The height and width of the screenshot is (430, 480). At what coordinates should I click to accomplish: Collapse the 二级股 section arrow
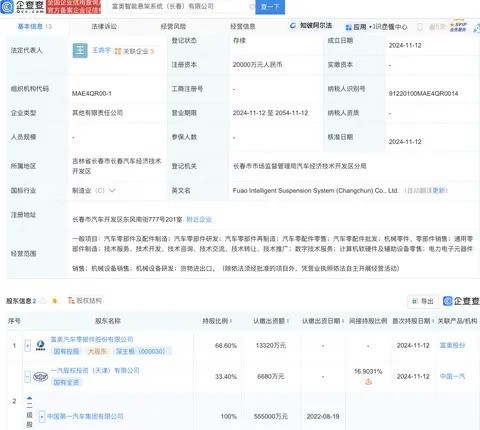click(x=29, y=399)
